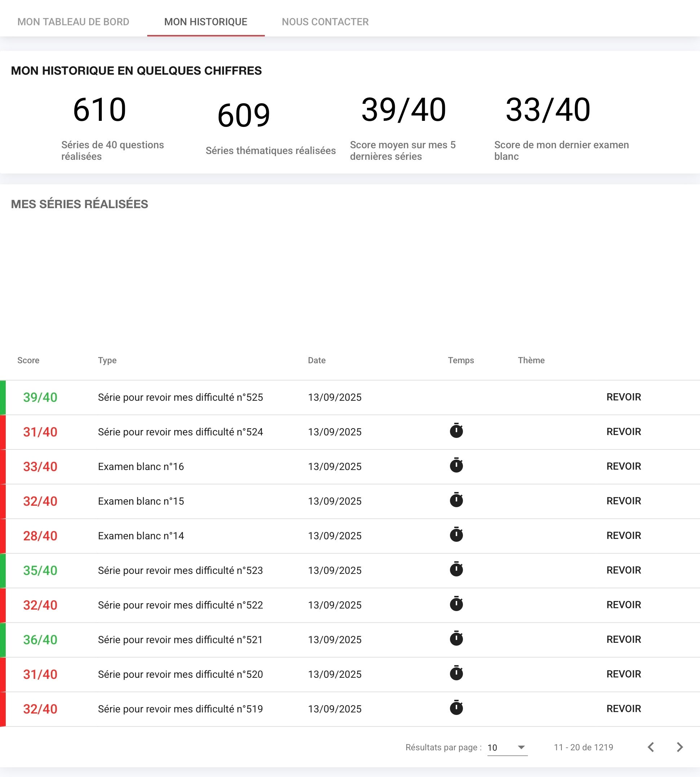Click timer icon on series n°519 row
Screen dimensions: 700x777
click(x=456, y=708)
